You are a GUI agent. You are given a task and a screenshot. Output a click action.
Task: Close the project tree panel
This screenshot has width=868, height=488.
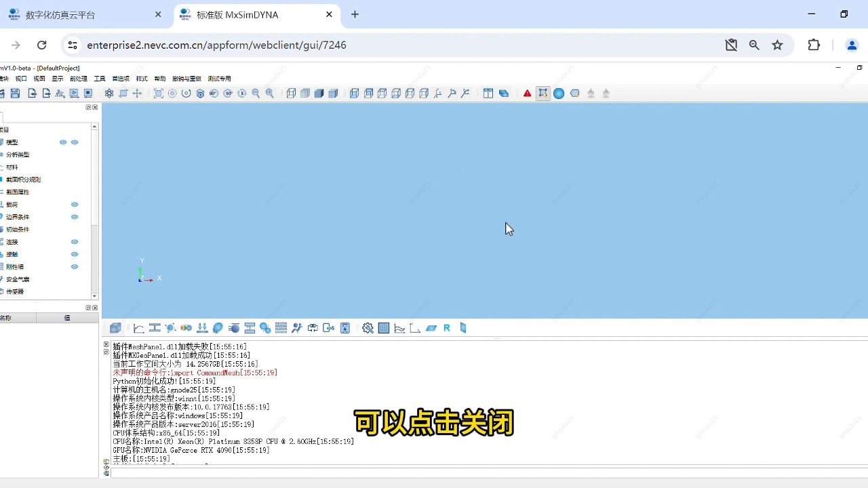tap(95, 108)
